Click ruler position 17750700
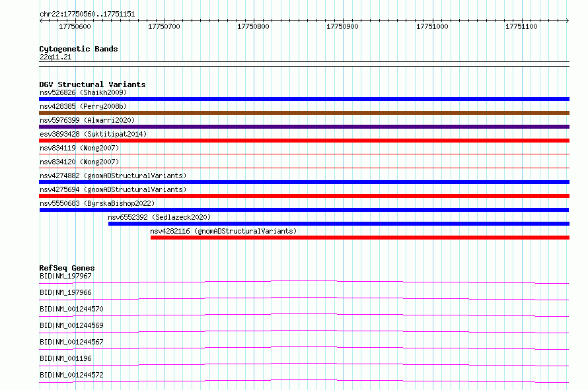 165,26
